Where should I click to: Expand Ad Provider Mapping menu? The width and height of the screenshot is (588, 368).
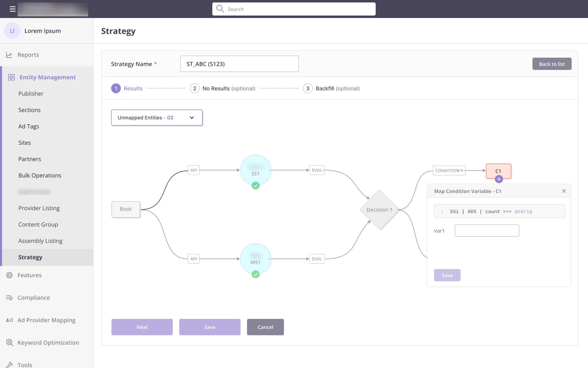(x=47, y=320)
